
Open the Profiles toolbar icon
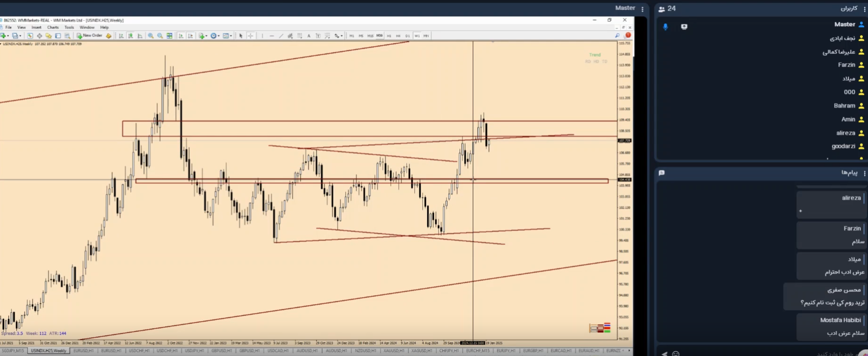click(x=15, y=36)
